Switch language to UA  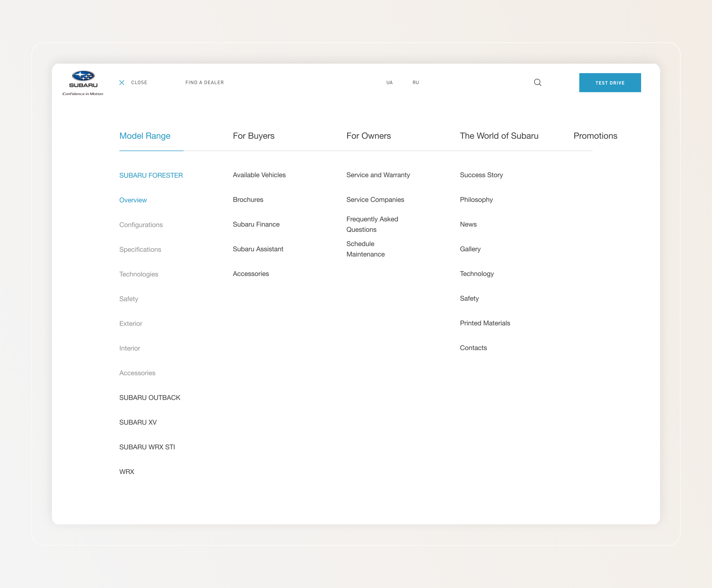[389, 83]
